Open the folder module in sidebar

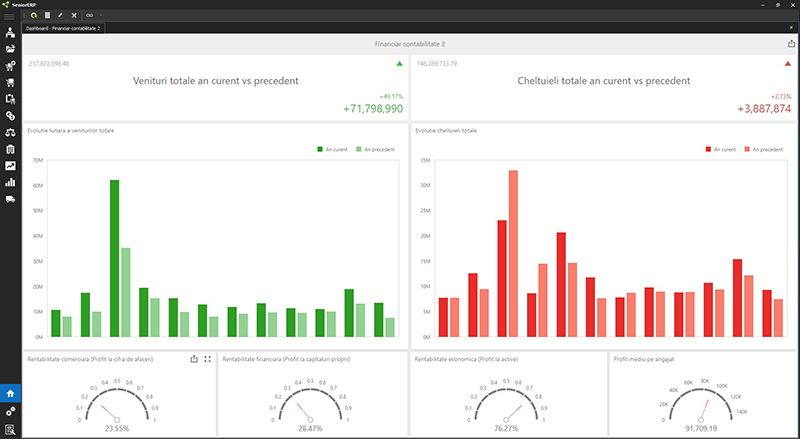pyautogui.click(x=10, y=49)
